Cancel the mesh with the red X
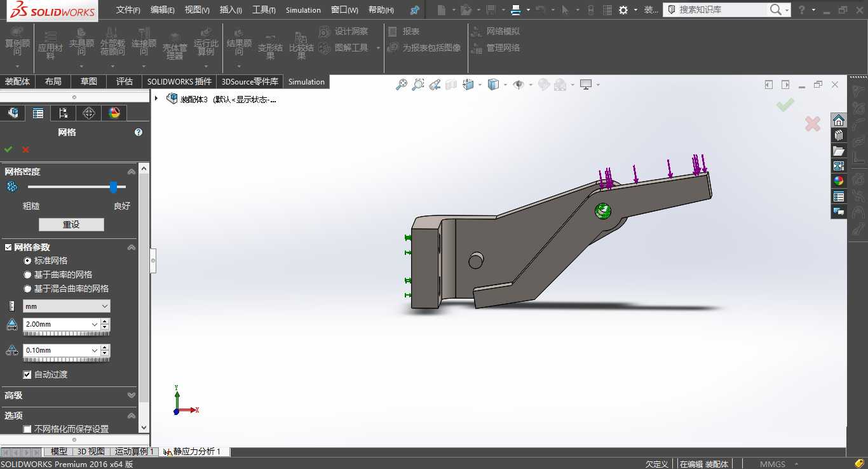868x469 pixels. [26, 149]
